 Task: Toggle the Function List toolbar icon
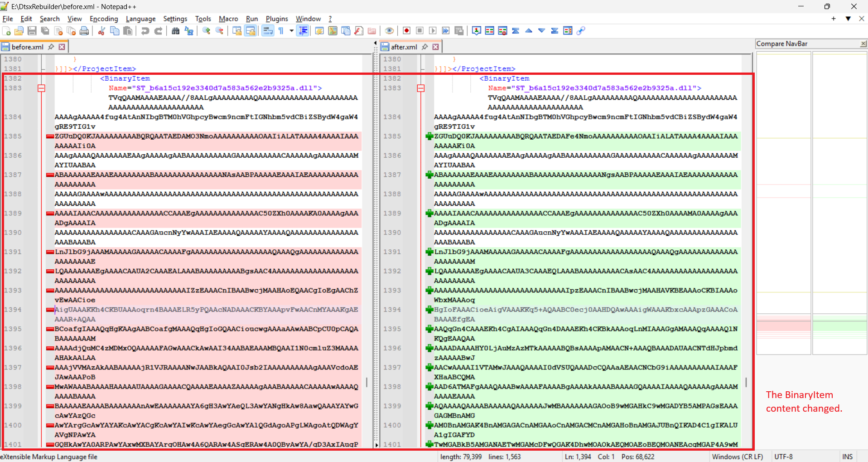pyautogui.click(x=359, y=31)
